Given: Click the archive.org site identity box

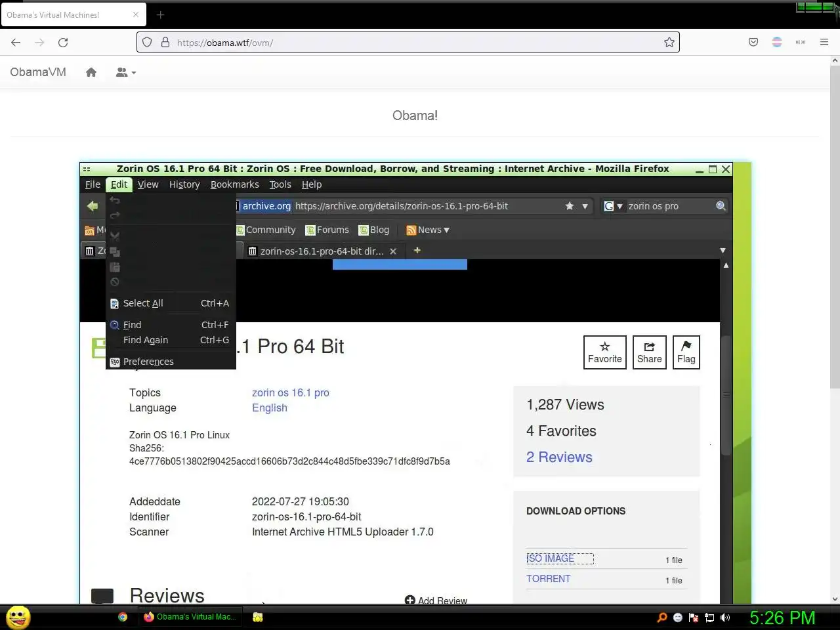Looking at the screenshot, I should 263,206.
